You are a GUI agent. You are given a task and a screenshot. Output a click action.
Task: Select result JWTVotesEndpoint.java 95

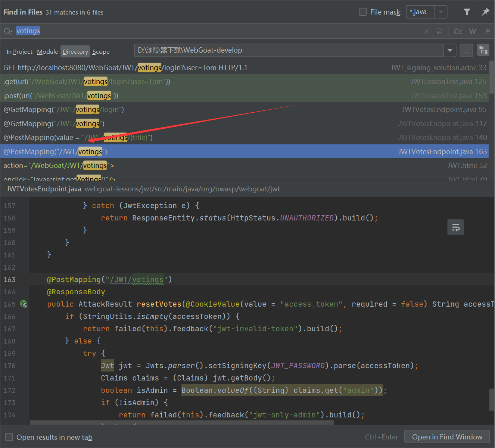245,109
